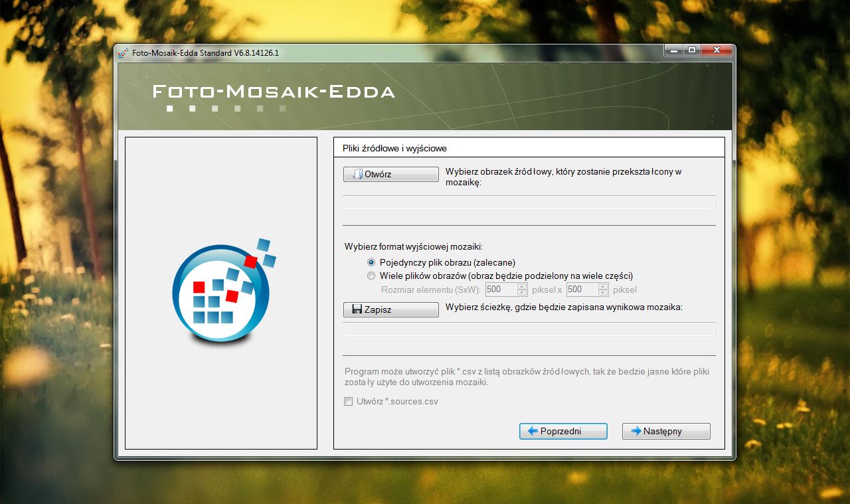Click the app icon in the title bar

[123, 53]
